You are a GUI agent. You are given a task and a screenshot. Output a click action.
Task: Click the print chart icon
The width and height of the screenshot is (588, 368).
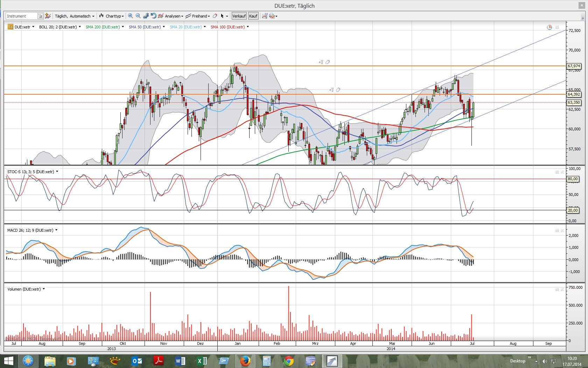click(x=272, y=16)
